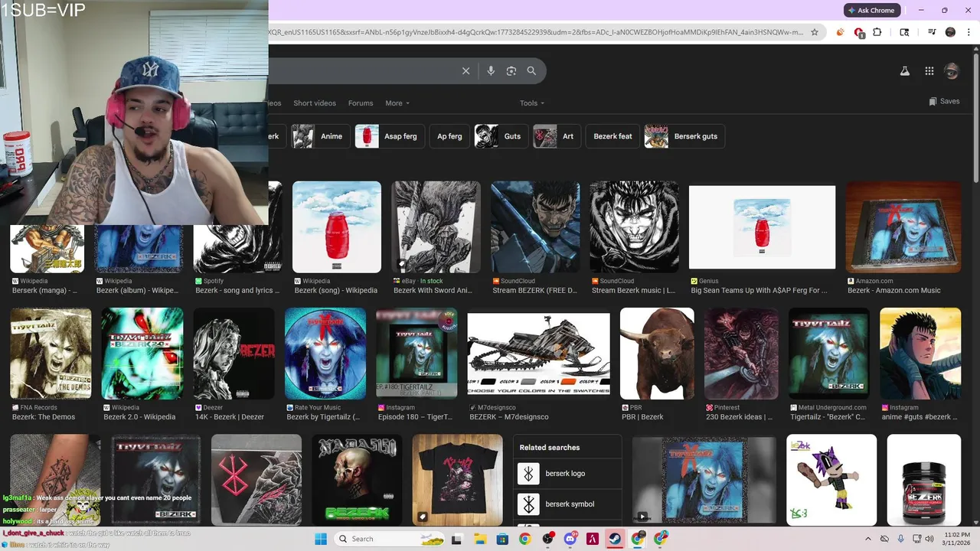Screen dimensions: 980x551
Task: Open the Amazon.com Bezerk album thumbnail
Action: coord(903,227)
